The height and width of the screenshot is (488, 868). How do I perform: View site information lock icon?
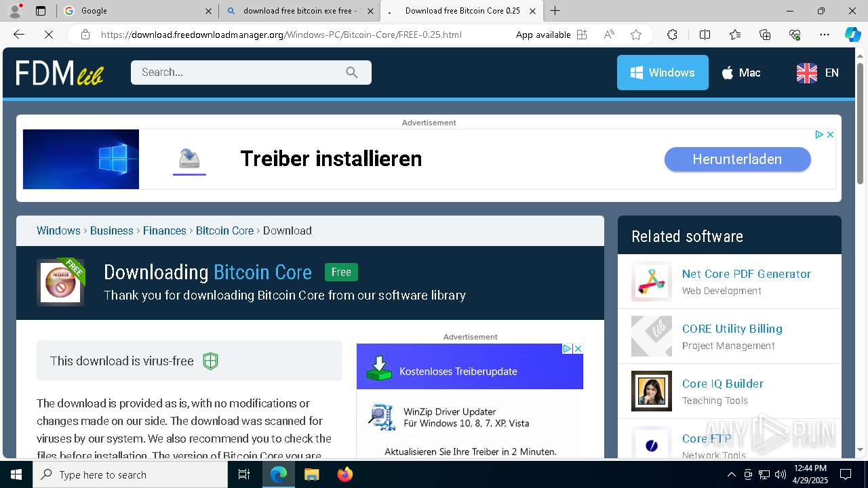(85, 35)
